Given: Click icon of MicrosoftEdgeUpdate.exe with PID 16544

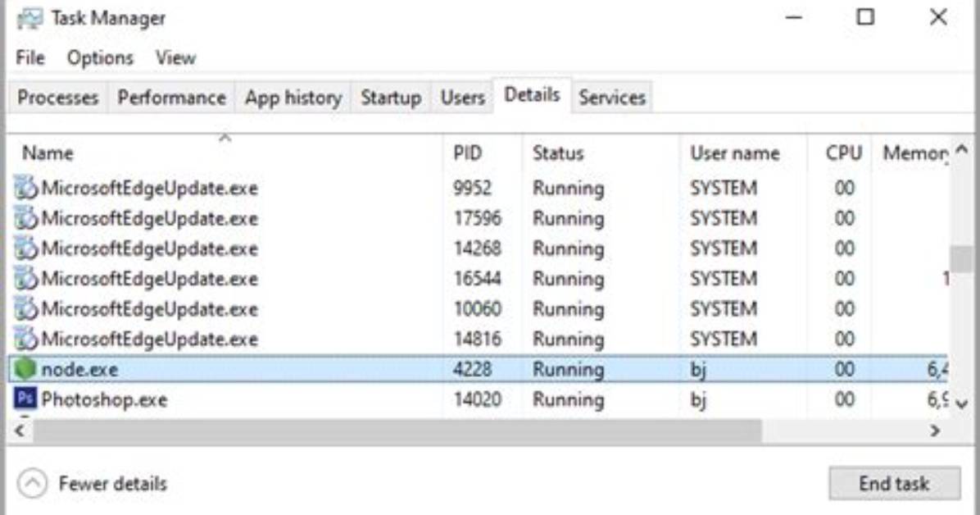Looking at the screenshot, I should [x=25, y=279].
